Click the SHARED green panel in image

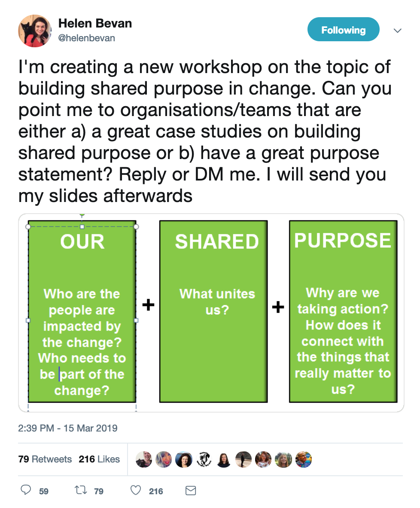pos(213,311)
